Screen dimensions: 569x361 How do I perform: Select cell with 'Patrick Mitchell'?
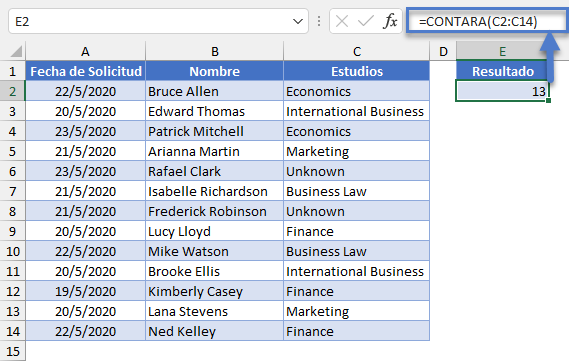[214, 131]
